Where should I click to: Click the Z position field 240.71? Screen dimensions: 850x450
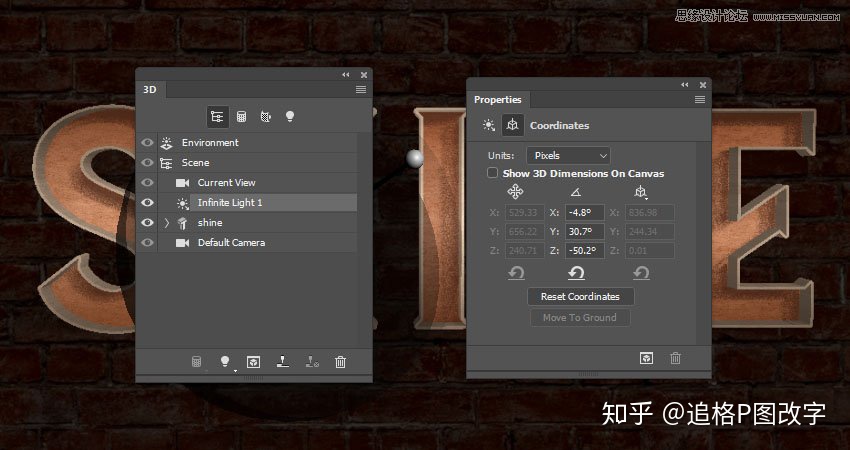coord(525,250)
